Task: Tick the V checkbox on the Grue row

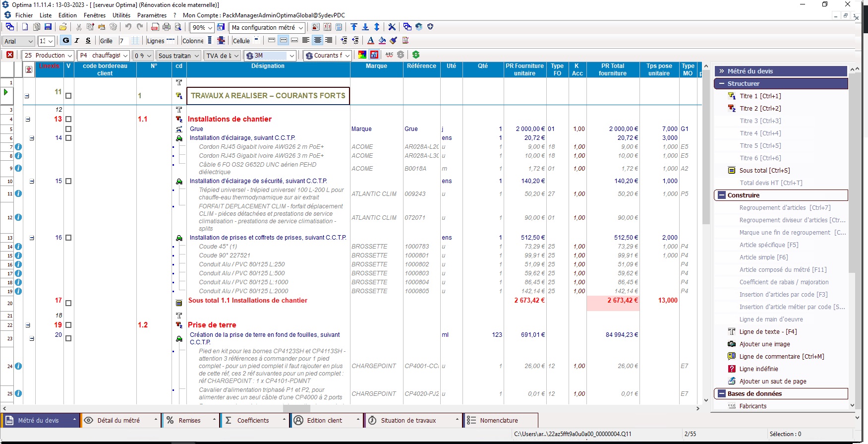Action: point(68,129)
